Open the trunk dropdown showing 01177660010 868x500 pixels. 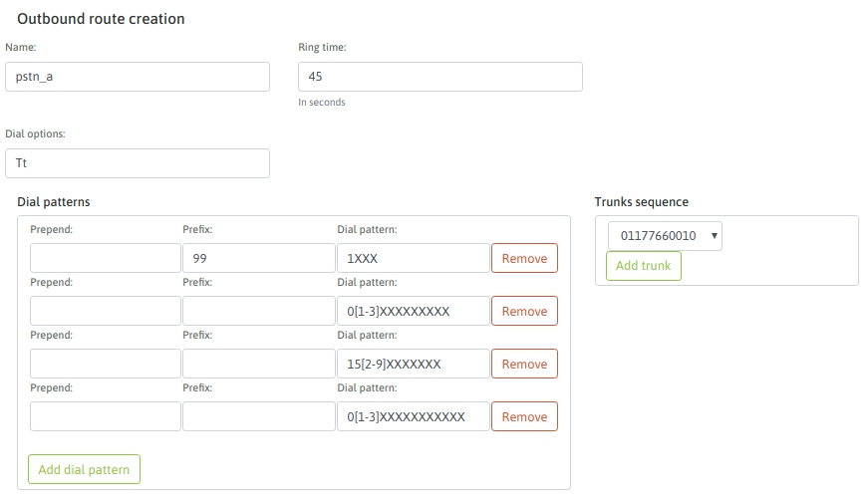665,236
